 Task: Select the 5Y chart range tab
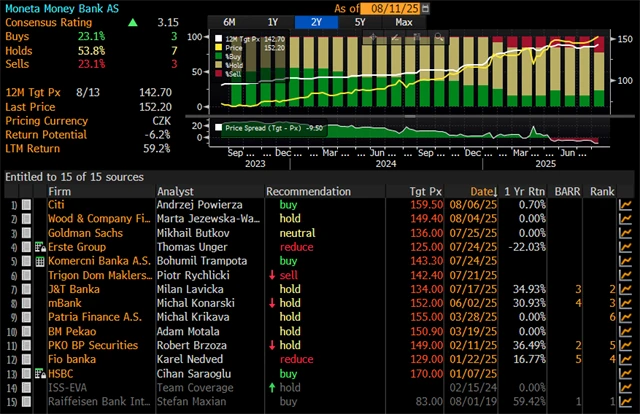point(360,21)
